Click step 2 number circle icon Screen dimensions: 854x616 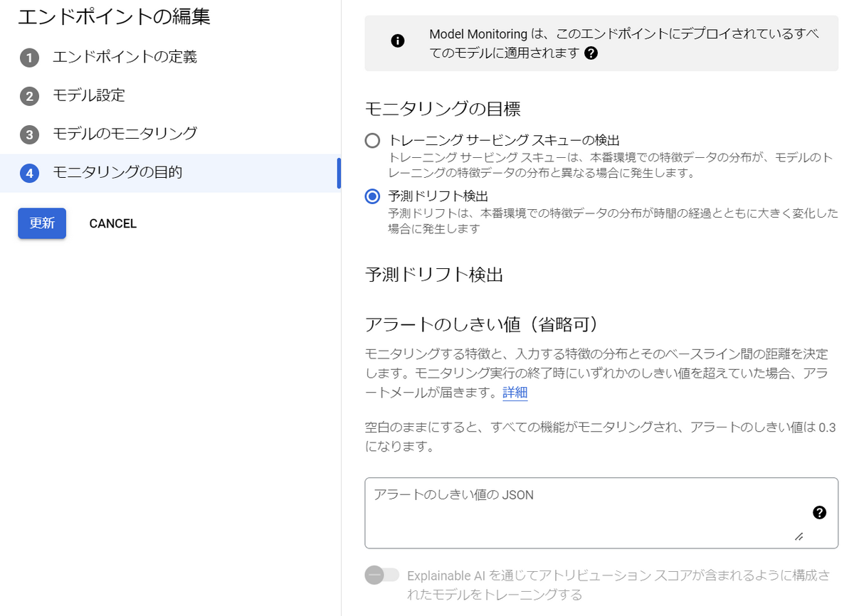tap(29, 96)
